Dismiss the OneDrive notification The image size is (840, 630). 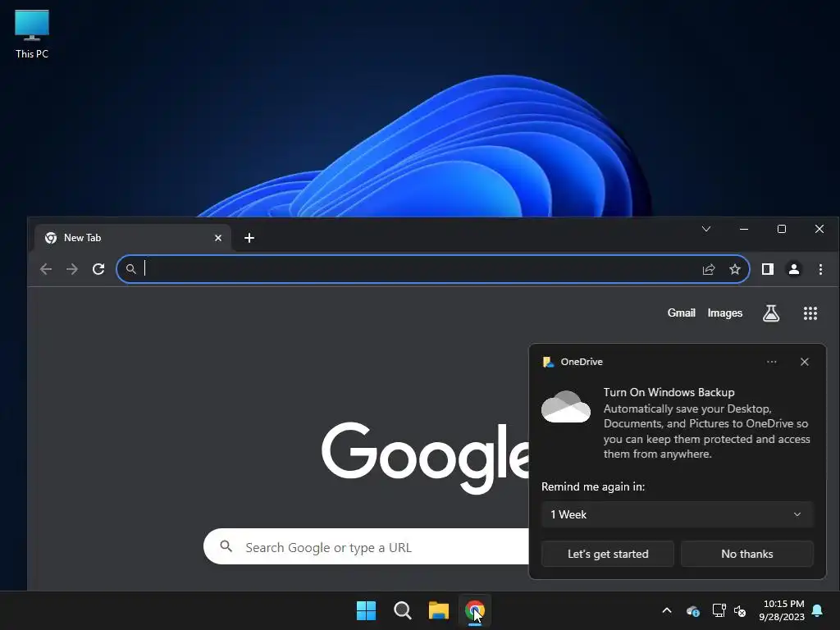point(805,362)
